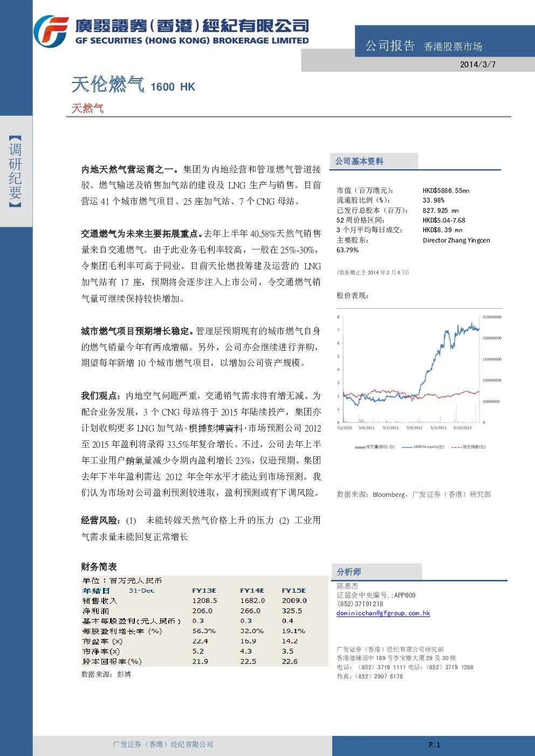Click the shareholder name Director Zhang Yingcen
The width and height of the screenshot is (535, 756).
pos(456,240)
